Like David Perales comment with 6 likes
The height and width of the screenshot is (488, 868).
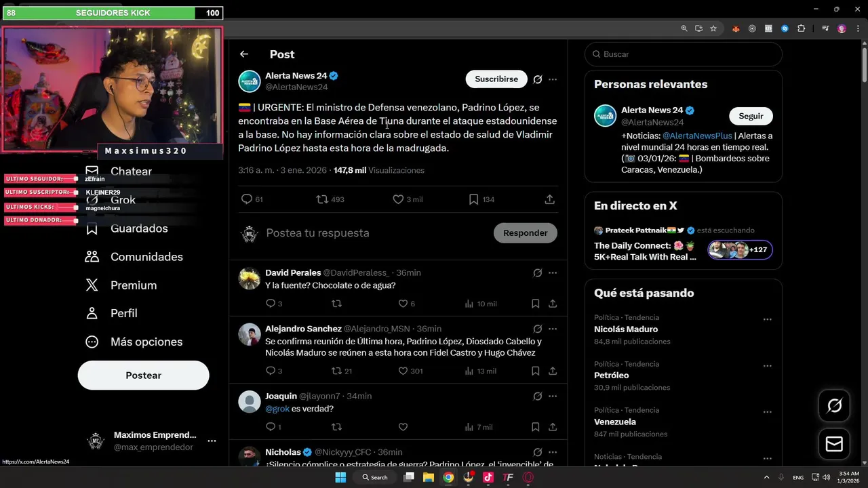403,304
